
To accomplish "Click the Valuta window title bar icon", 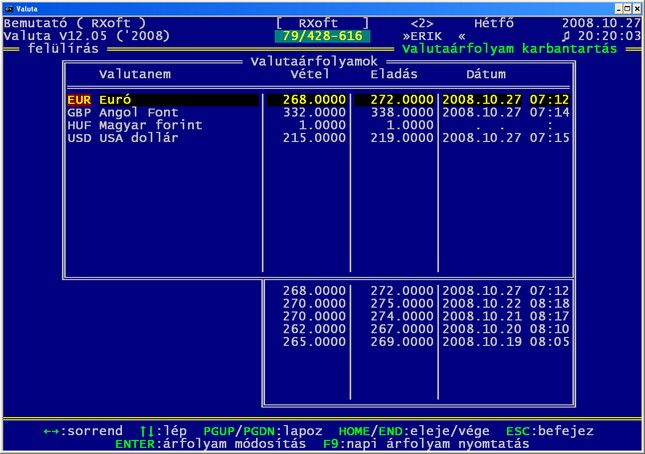I will (7, 7).
